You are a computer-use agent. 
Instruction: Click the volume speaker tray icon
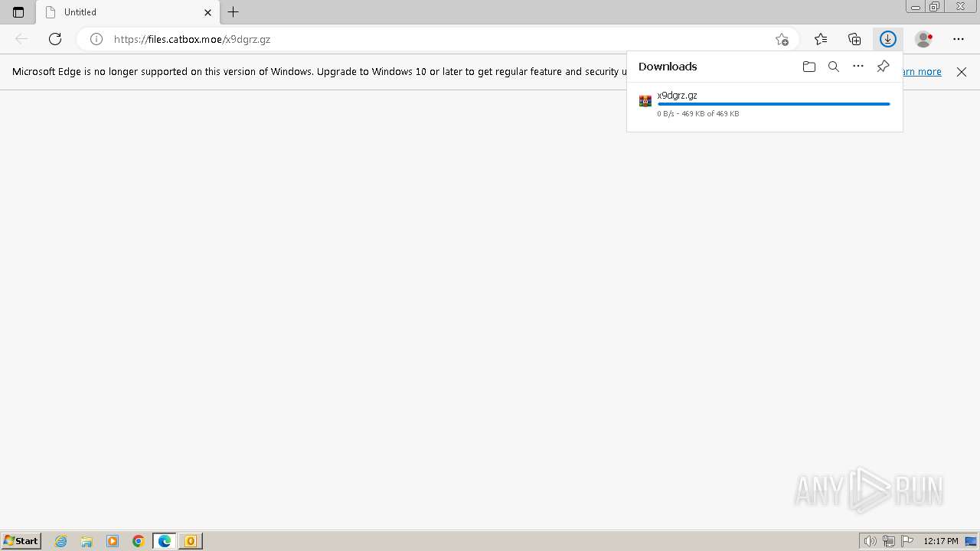[871, 541]
